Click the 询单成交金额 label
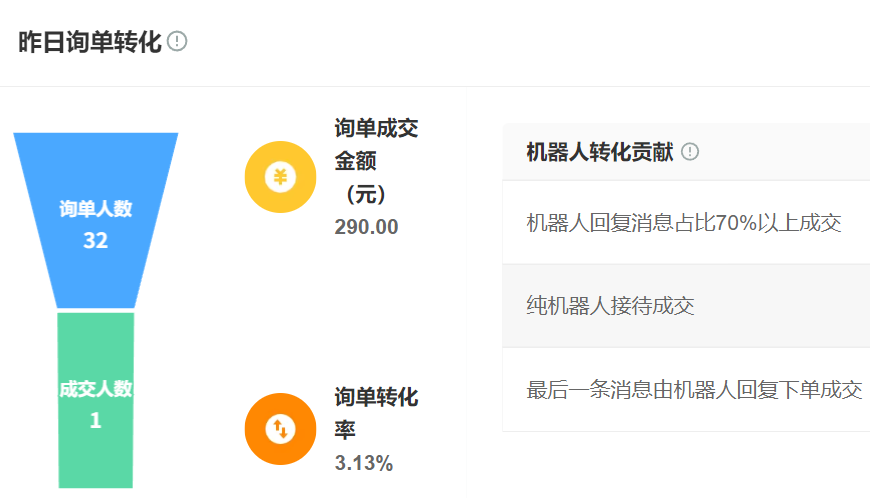Image resolution: width=870 pixels, height=498 pixels. (376, 144)
